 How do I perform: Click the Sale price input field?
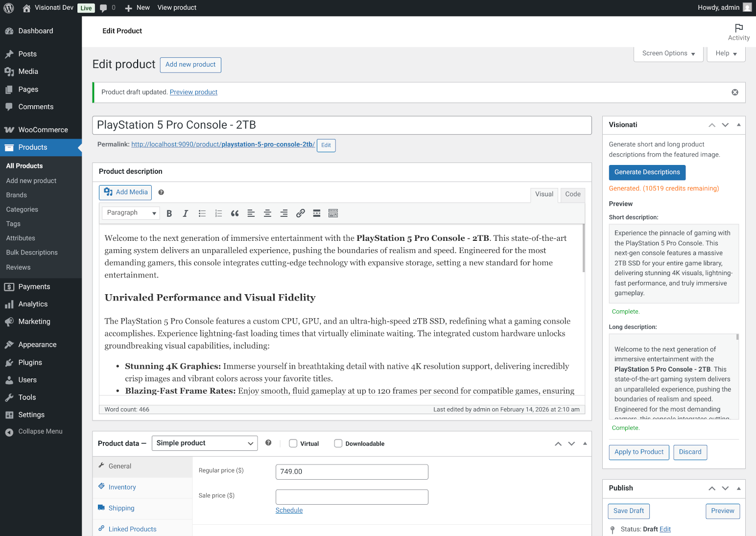point(352,496)
